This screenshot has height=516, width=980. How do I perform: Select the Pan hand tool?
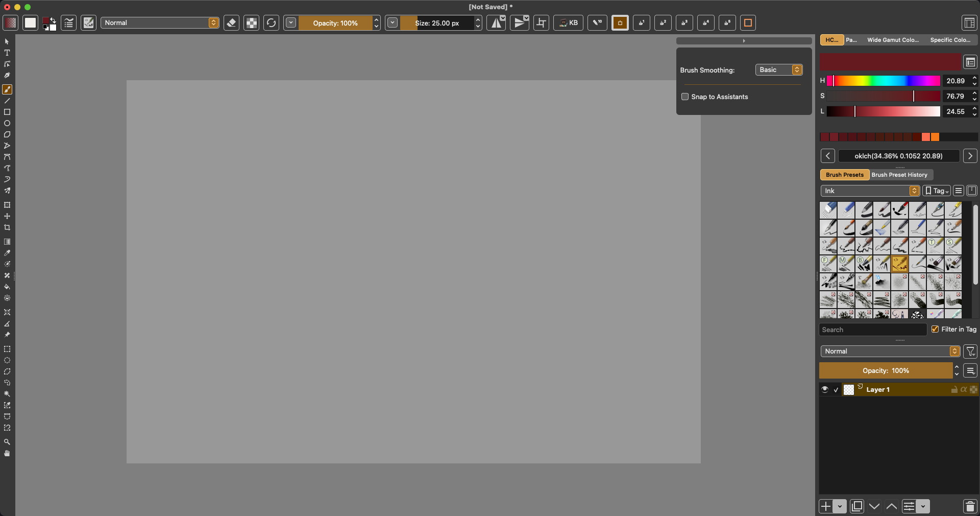point(7,454)
